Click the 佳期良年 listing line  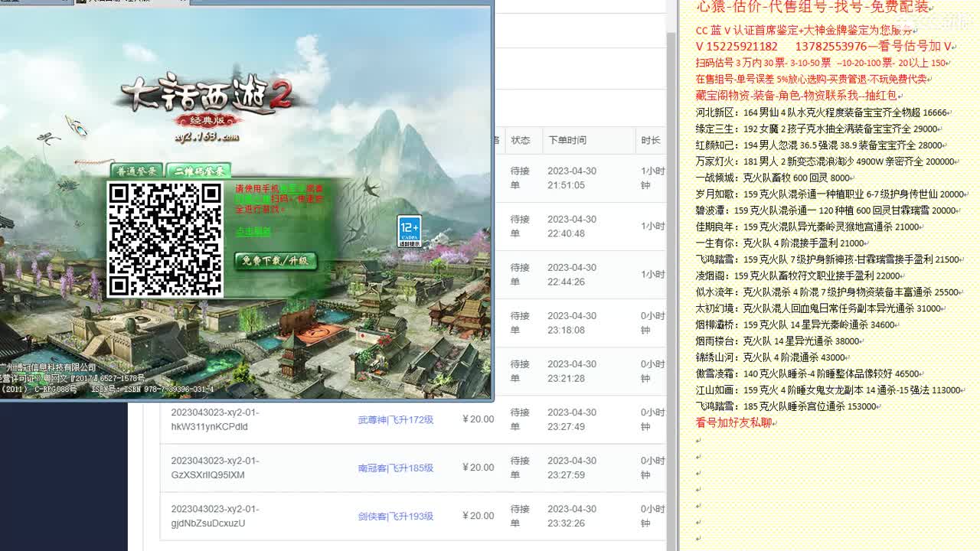(x=808, y=227)
